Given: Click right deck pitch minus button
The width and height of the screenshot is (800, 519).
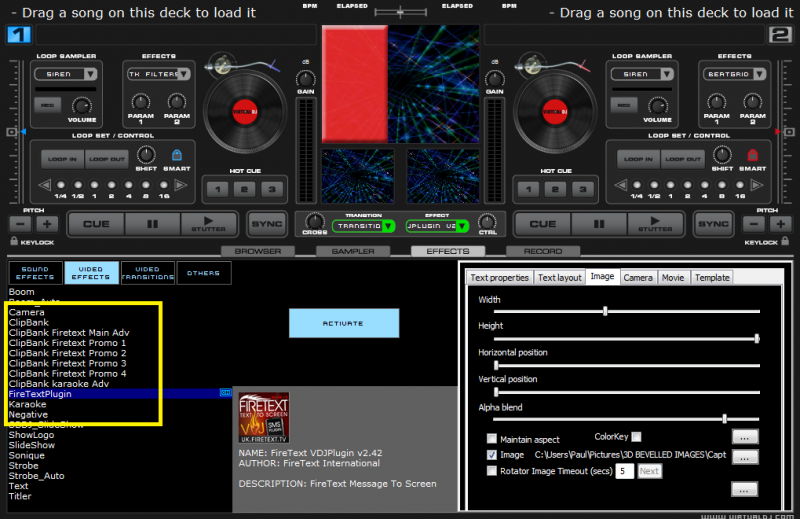Looking at the screenshot, I should pos(754,224).
